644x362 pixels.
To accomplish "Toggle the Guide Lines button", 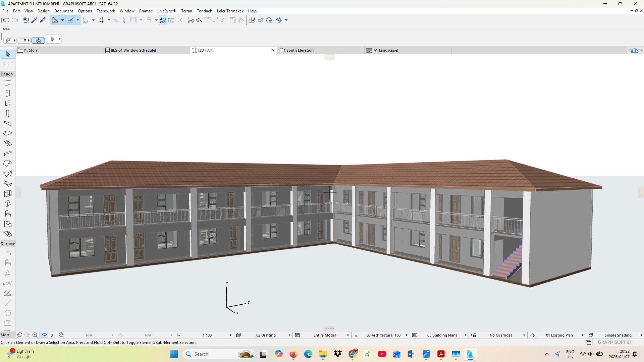I will point(55,20).
